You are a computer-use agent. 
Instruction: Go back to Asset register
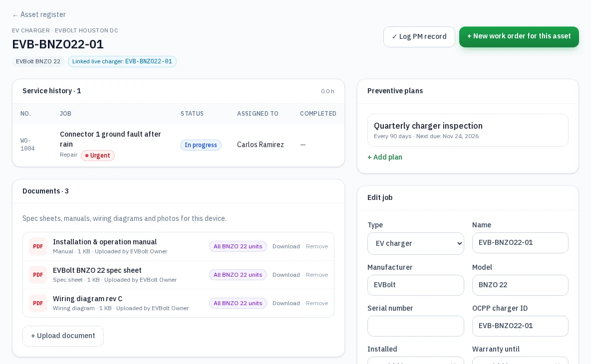(39, 14)
